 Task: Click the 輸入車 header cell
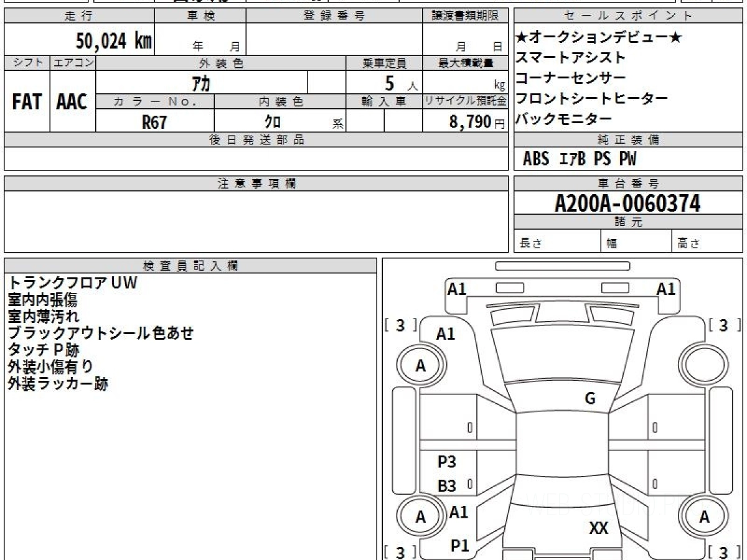384,101
